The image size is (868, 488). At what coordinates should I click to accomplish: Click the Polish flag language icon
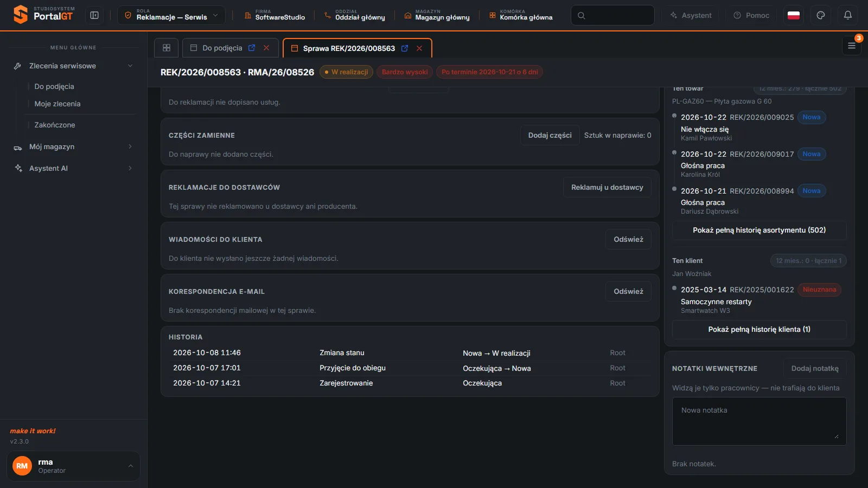[794, 15]
